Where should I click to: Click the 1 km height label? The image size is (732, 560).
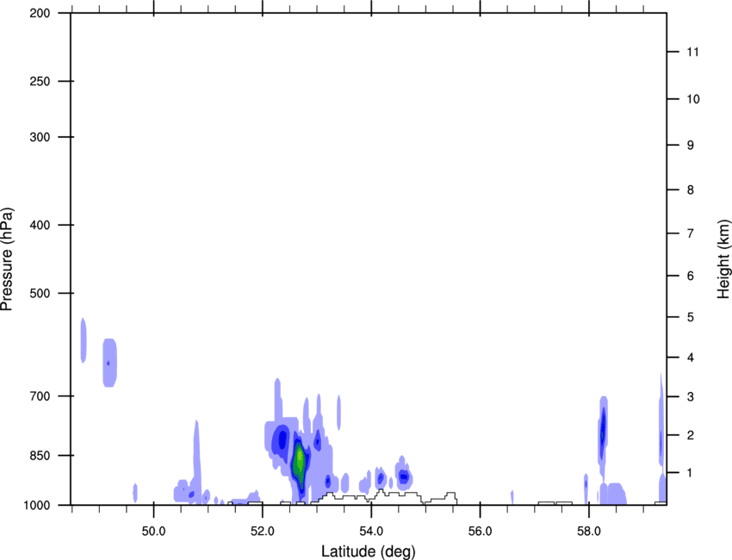[690, 473]
